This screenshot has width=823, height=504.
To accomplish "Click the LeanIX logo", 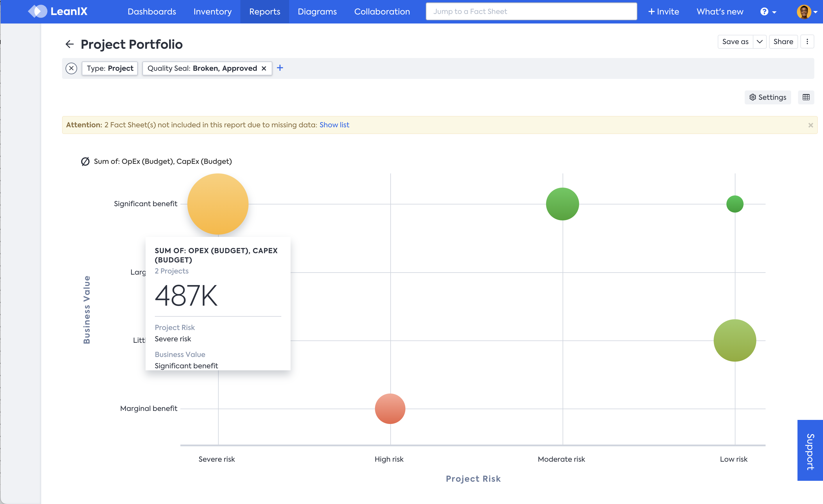I will point(57,11).
